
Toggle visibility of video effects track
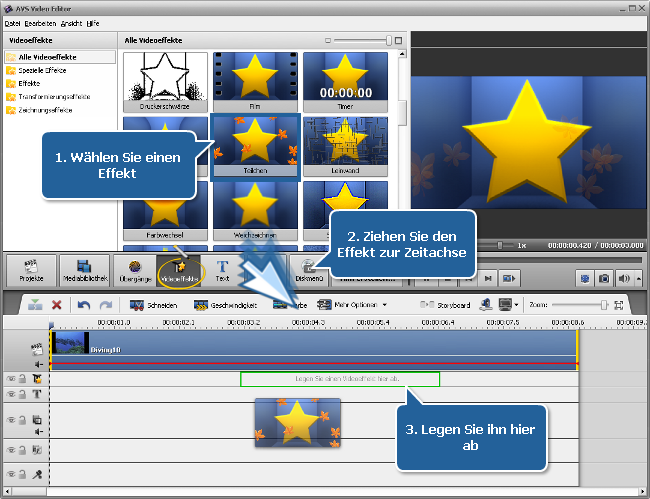pos(11,379)
